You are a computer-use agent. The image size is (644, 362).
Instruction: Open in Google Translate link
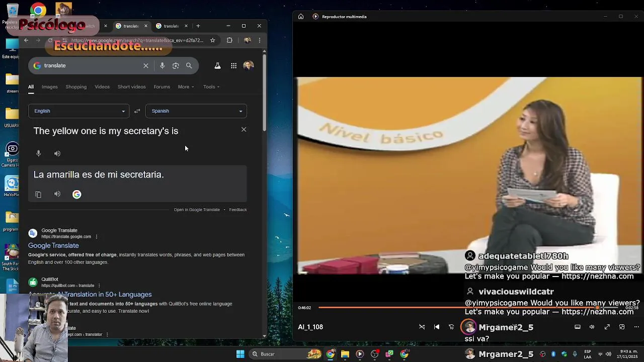[x=197, y=210]
